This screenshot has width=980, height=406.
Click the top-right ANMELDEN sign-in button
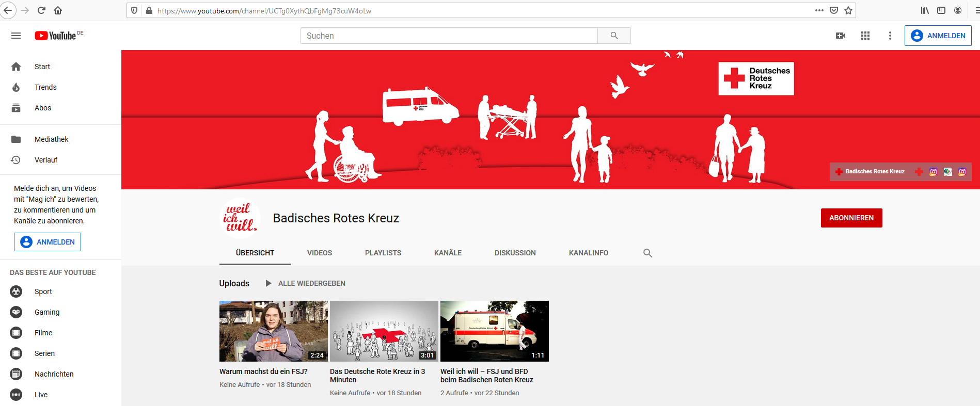pos(938,36)
